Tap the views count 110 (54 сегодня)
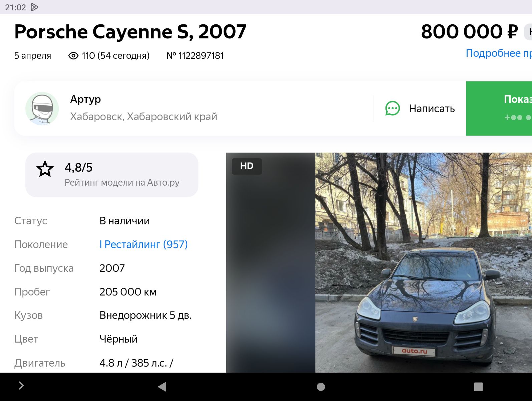This screenshot has height=401, width=532. click(115, 56)
